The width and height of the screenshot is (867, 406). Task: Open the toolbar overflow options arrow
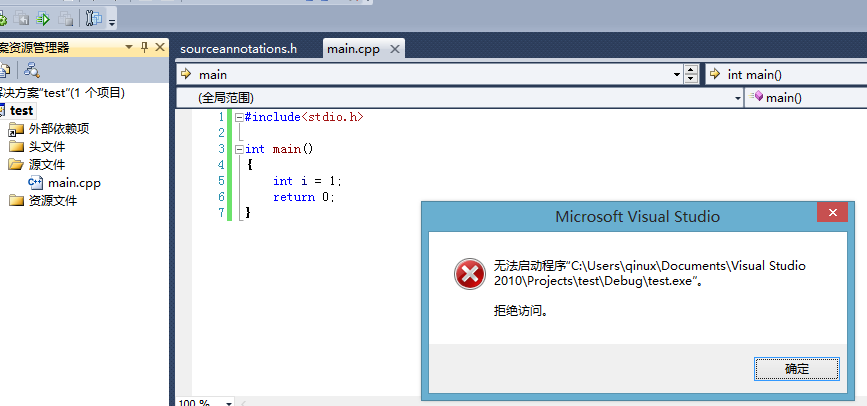pyautogui.click(x=112, y=23)
